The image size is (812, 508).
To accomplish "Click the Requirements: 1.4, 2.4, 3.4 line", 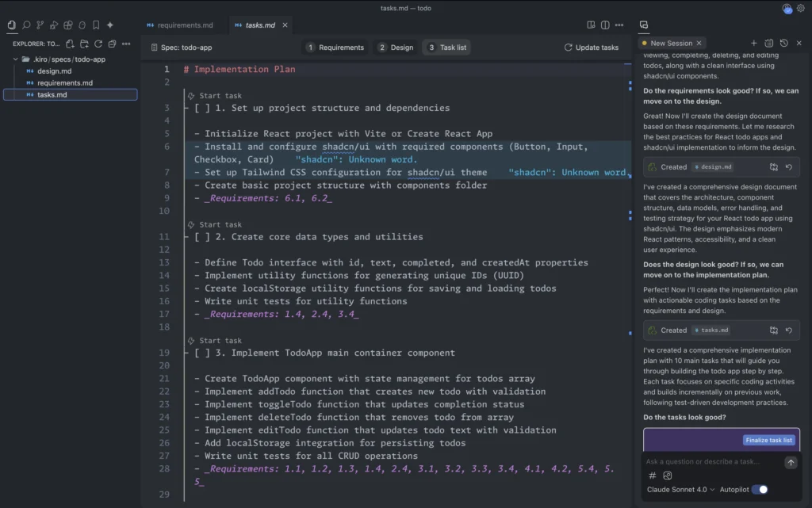I will pyautogui.click(x=277, y=314).
